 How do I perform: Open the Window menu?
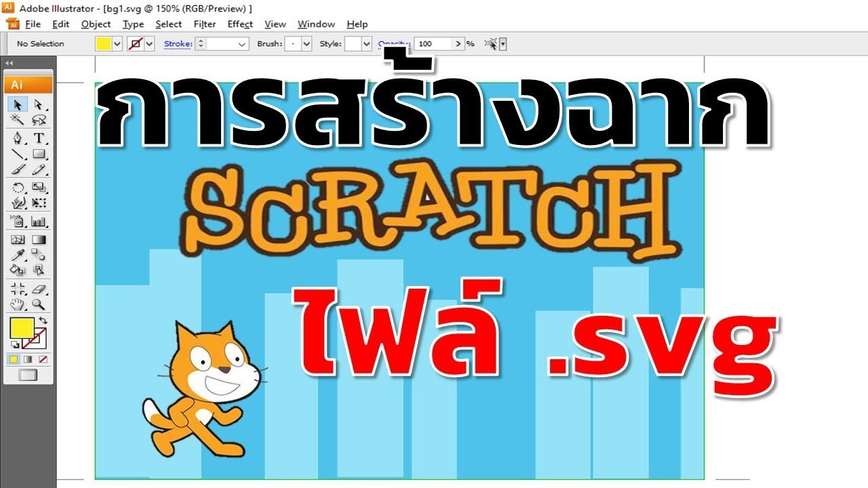coord(316,24)
